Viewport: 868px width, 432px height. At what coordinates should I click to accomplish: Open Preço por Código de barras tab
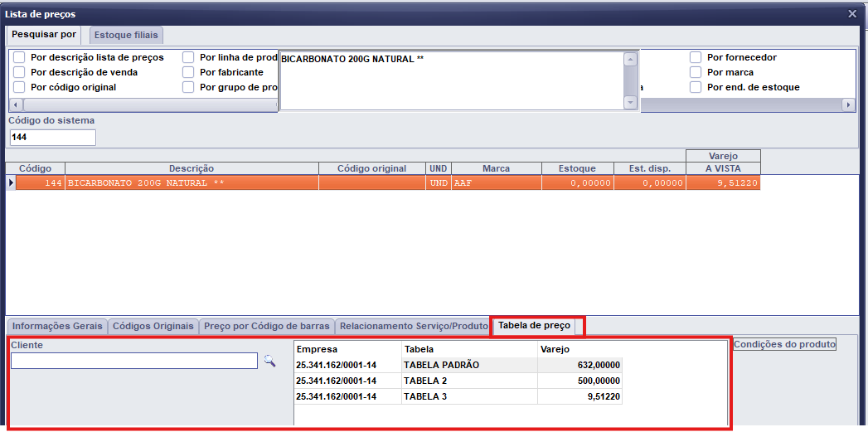pyautogui.click(x=267, y=327)
